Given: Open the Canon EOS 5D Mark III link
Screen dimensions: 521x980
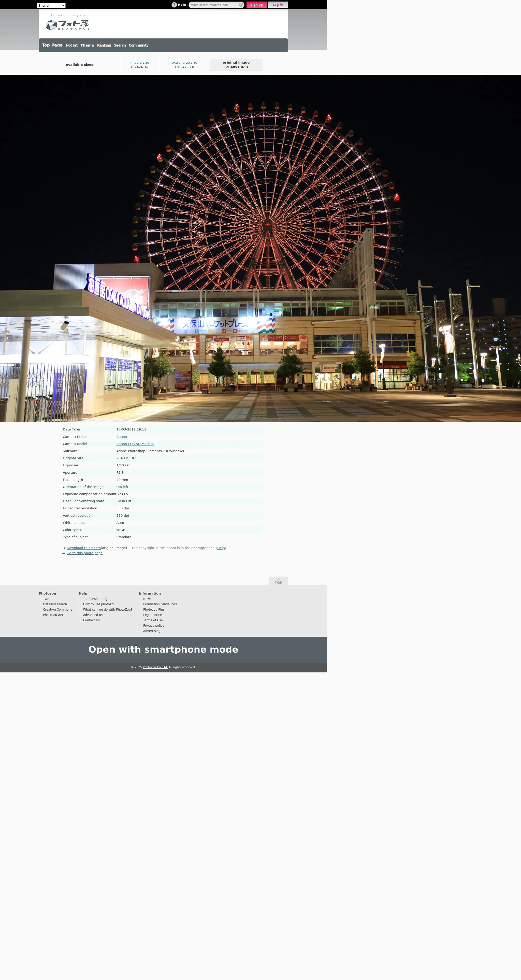Looking at the screenshot, I should (x=135, y=444).
